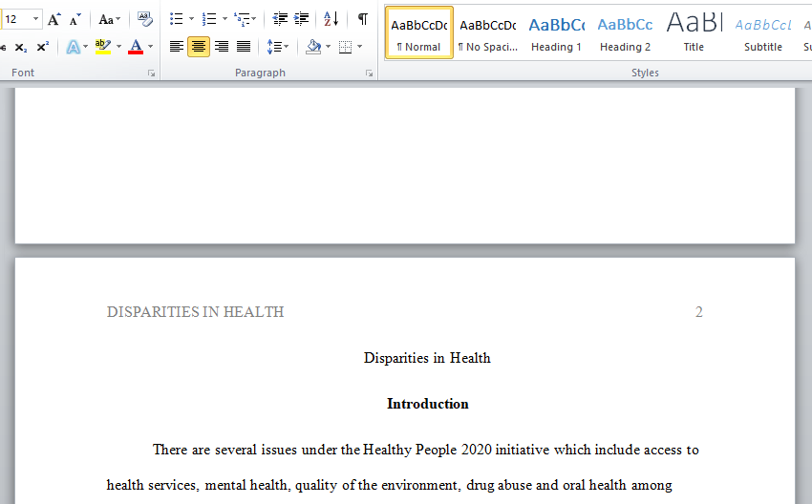The width and height of the screenshot is (812, 504).
Task: Click the font size input box
Action: pos(16,20)
